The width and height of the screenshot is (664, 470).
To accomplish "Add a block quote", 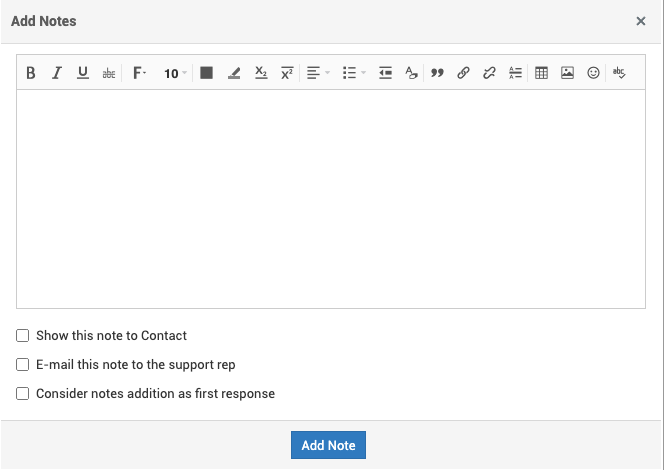I will (x=437, y=73).
